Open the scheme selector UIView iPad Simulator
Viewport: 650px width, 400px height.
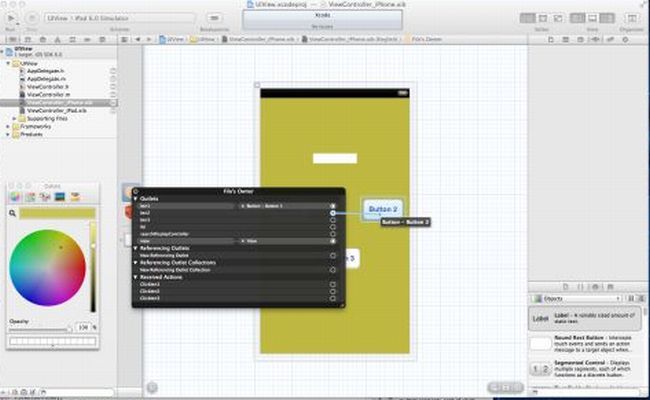[x=119, y=18]
